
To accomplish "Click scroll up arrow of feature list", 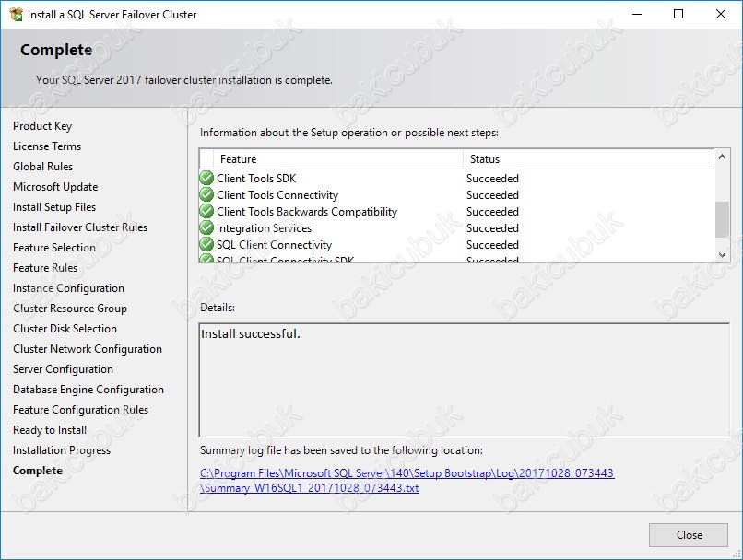I will tap(722, 157).
